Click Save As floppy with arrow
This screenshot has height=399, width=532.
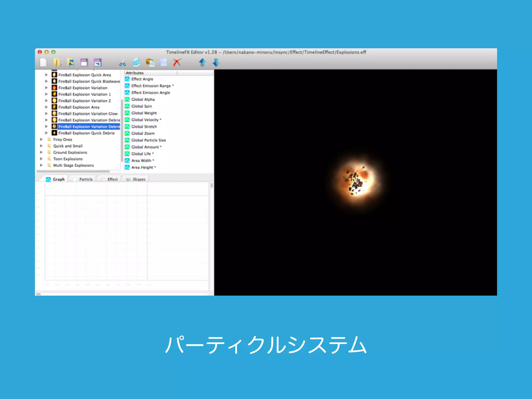98,63
